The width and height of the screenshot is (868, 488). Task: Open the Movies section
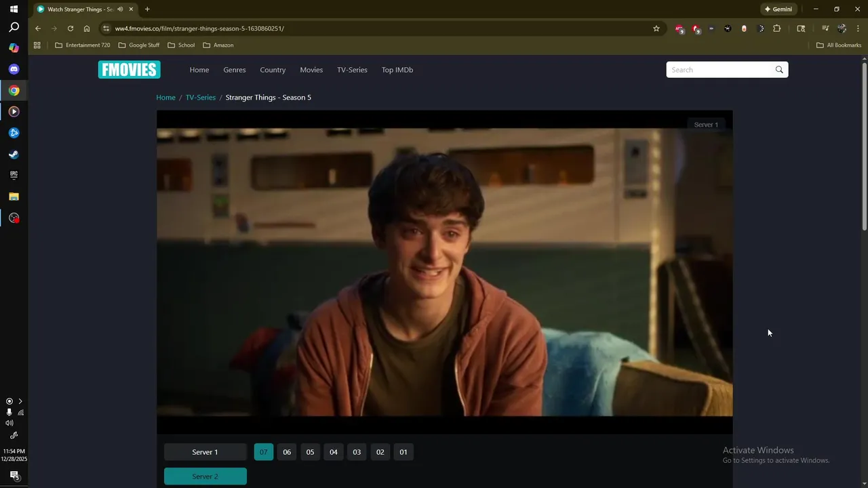point(311,70)
